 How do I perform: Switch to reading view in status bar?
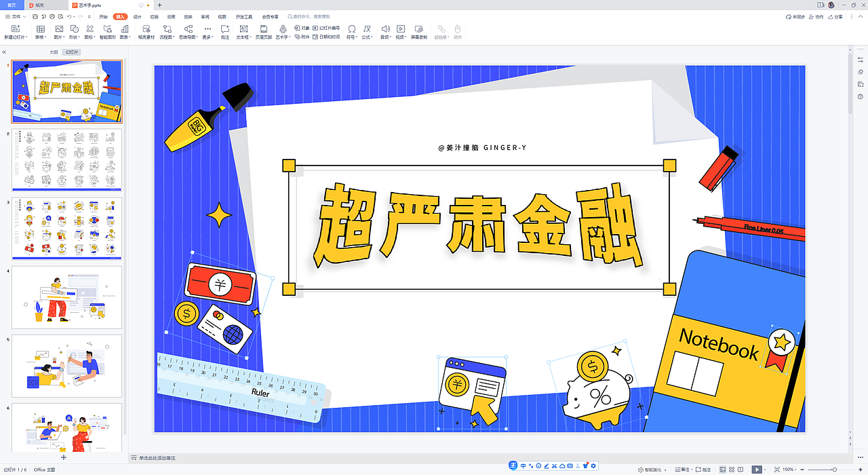point(740,469)
